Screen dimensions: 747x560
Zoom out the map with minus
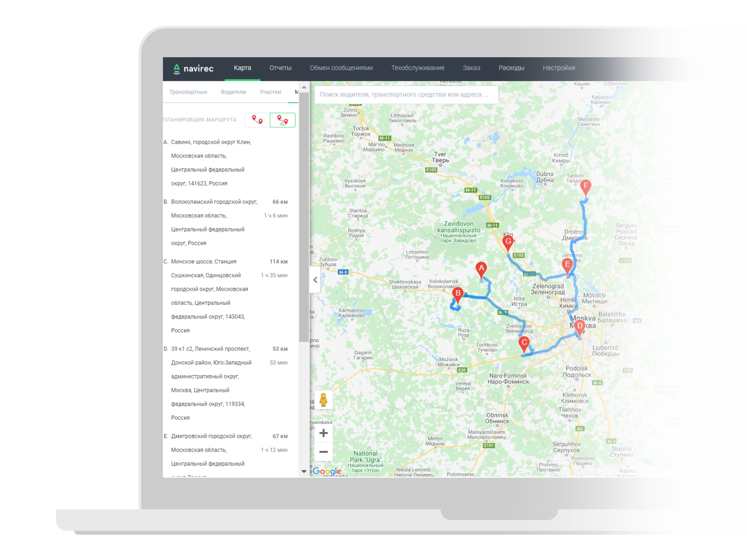coord(323,452)
